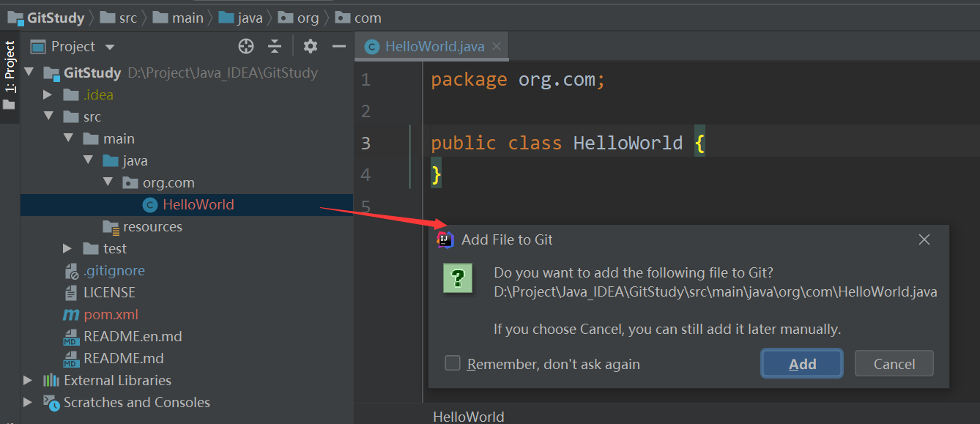Click the file path text in dialog
Viewport: 980px width, 424px height.
coord(716,292)
